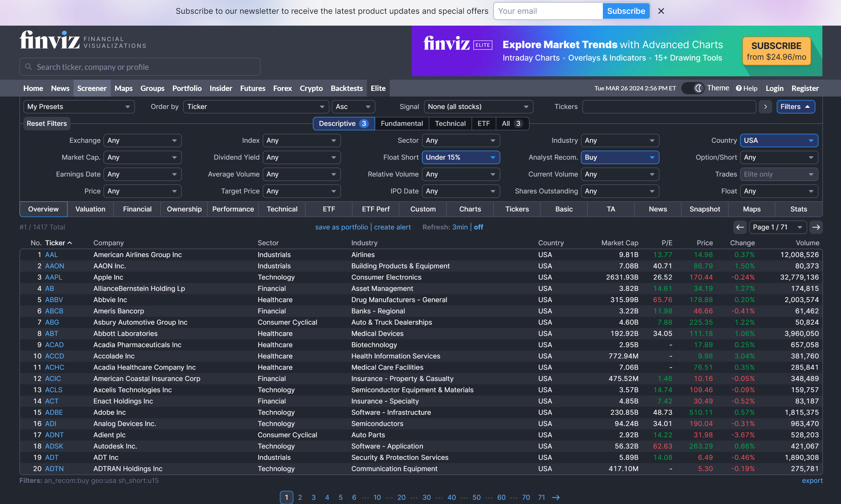
Task: Open the ADBE ticker link
Action: point(54,412)
